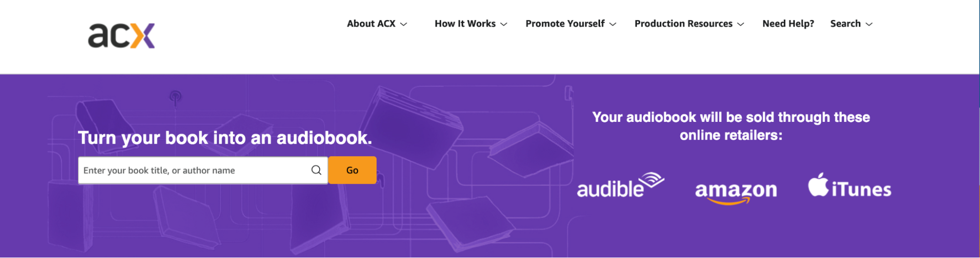
Task: Click the magnifying glass search icon
Action: (x=316, y=170)
